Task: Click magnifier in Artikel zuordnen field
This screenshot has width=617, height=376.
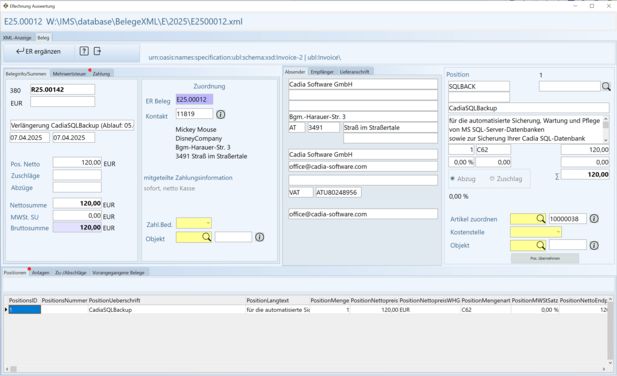Action: coord(541,219)
